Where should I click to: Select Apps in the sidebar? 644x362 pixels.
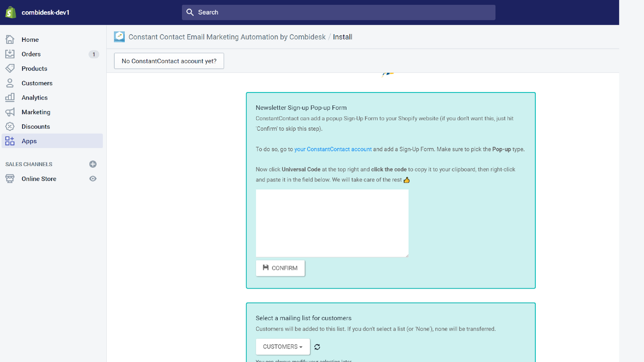(x=52, y=141)
